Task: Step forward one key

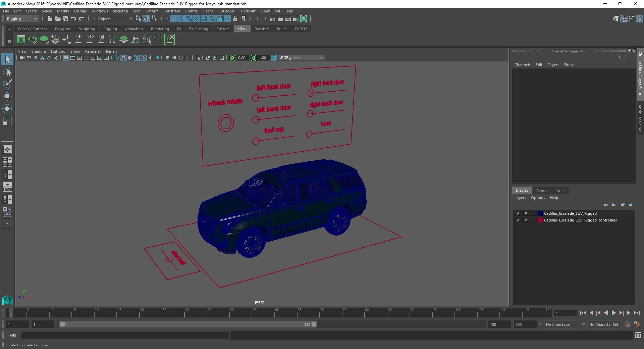Action: coord(621,313)
